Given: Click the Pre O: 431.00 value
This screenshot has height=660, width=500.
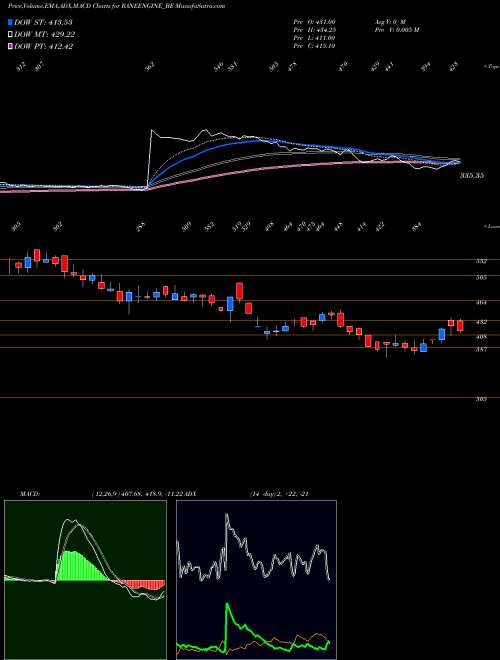Looking at the screenshot, I should [x=314, y=21].
